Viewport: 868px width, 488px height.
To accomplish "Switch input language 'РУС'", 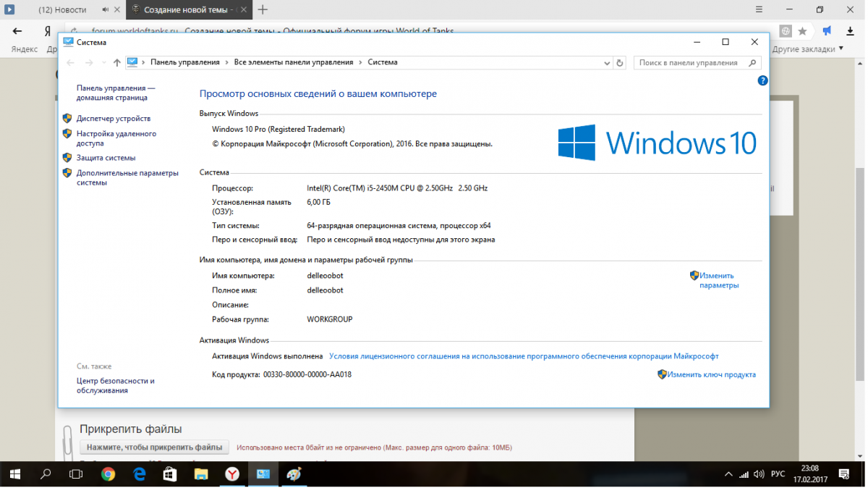I will tap(778, 474).
